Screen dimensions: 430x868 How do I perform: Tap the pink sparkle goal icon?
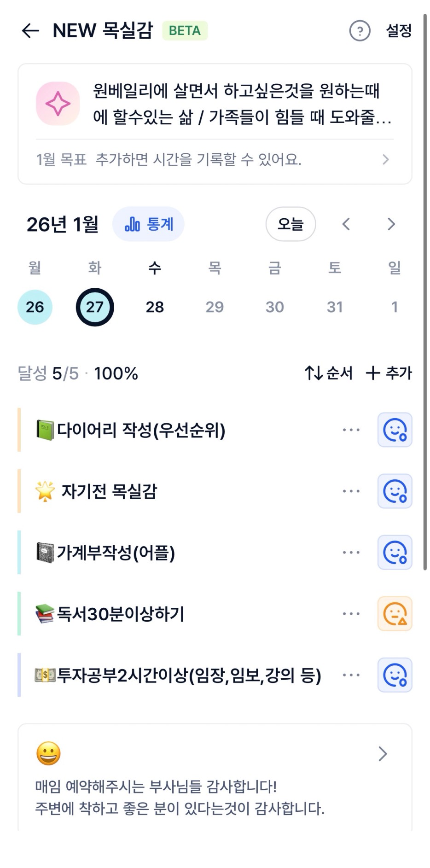(x=58, y=104)
